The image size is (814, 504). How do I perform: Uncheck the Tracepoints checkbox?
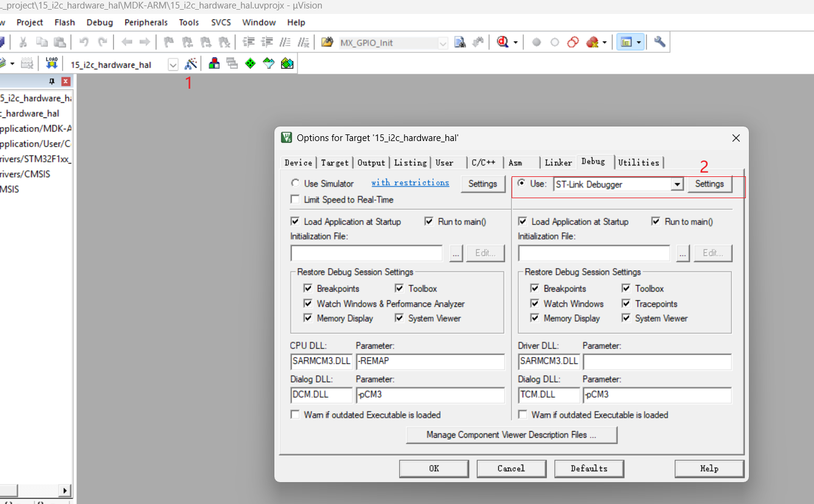coord(626,303)
